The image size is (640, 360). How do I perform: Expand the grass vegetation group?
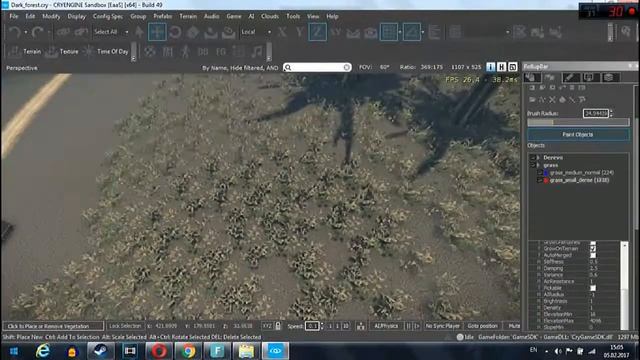click(538, 165)
